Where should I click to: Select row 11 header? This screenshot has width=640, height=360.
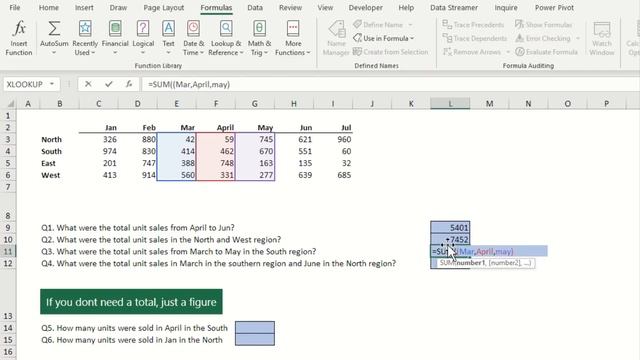pyautogui.click(x=8, y=251)
